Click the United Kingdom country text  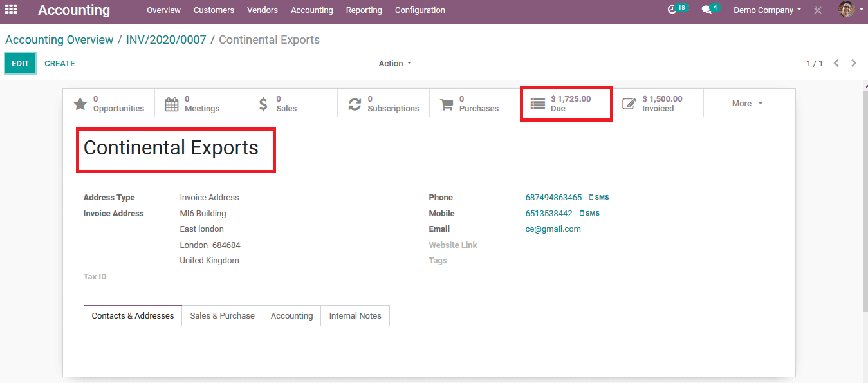(209, 261)
